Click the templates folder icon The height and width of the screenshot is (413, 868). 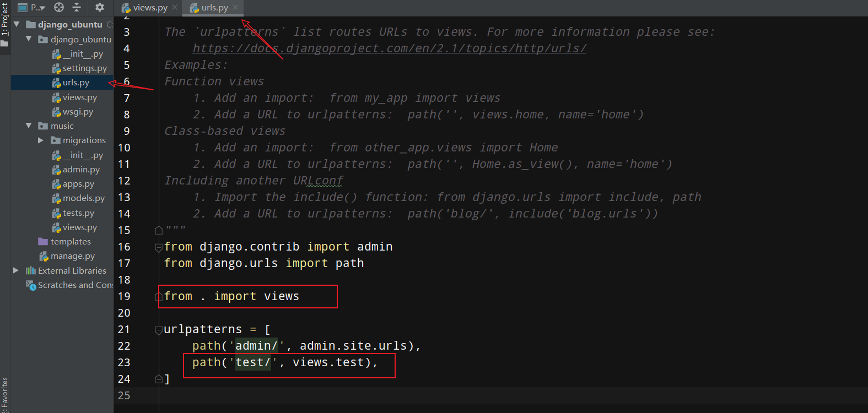[43, 242]
